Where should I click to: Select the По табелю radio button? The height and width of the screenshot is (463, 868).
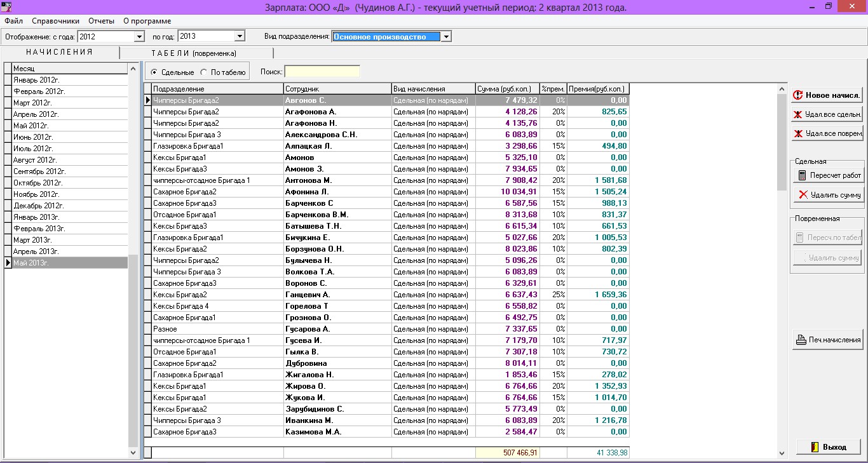pos(203,72)
